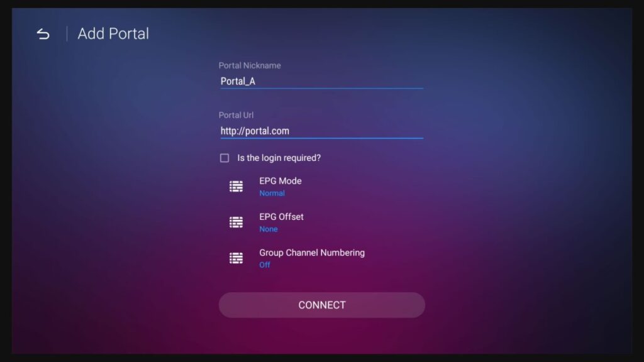Change the EPG Offset value 'None'

[x=268, y=229]
